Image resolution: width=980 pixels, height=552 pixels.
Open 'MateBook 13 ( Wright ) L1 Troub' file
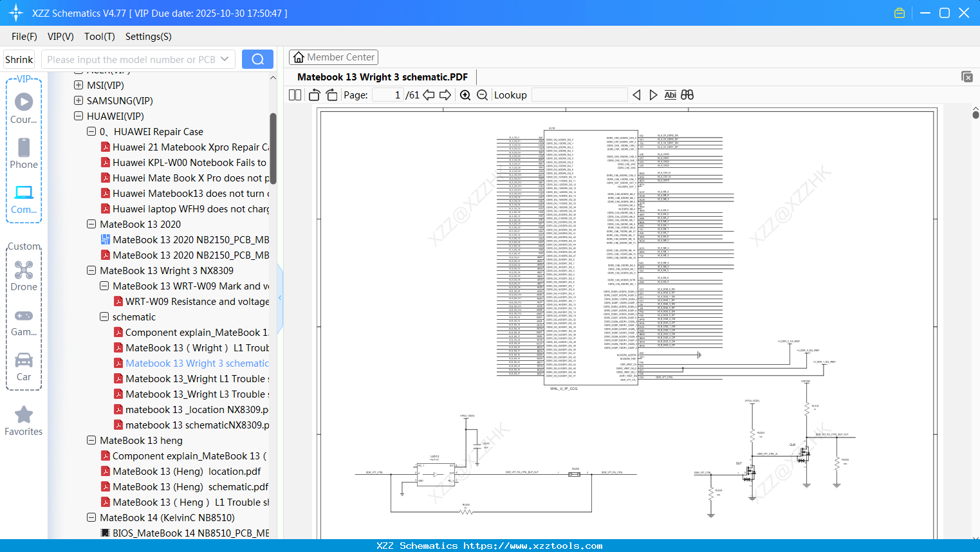(x=198, y=348)
